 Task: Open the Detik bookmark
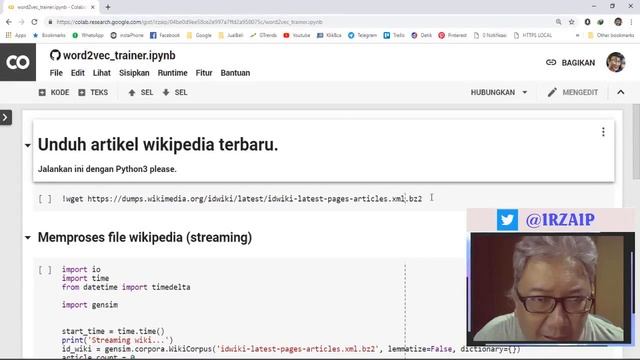422,36
